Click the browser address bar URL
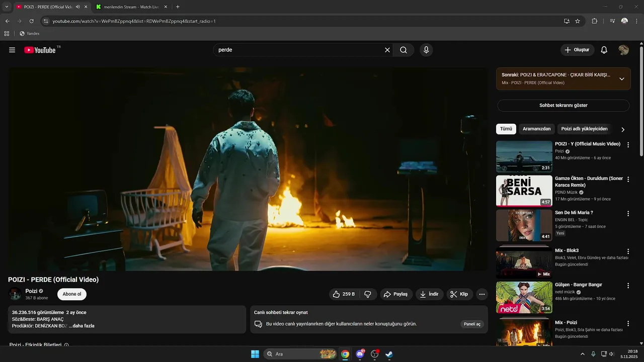The image size is (644, 362). 134,21
